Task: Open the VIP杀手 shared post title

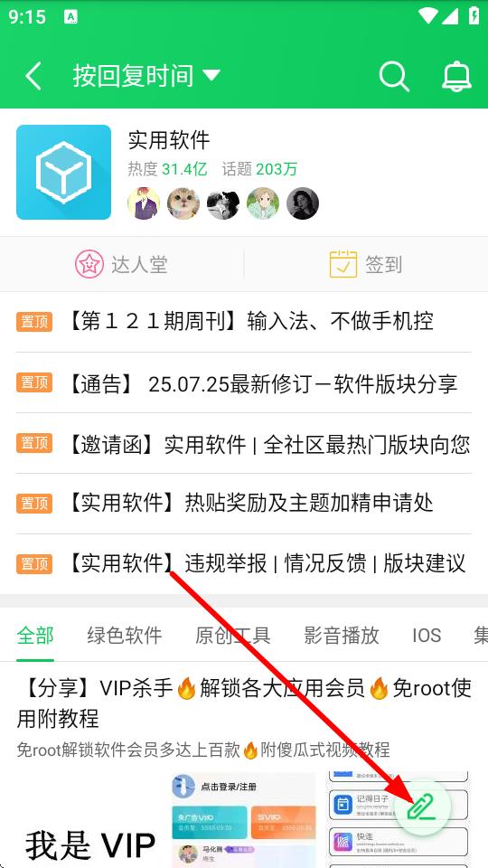Action: 243,703
